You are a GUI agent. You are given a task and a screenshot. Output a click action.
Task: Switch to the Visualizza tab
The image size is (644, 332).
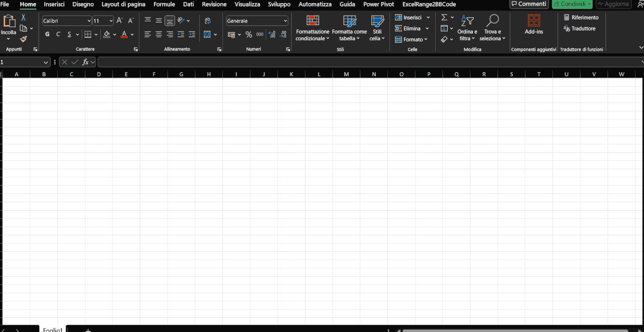(247, 4)
